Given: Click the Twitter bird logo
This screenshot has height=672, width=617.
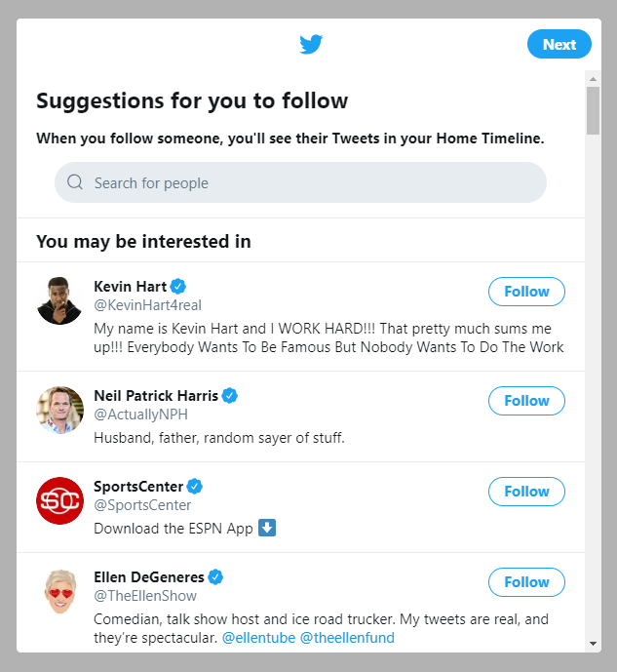Looking at the screenshot, I should point(311,44).
